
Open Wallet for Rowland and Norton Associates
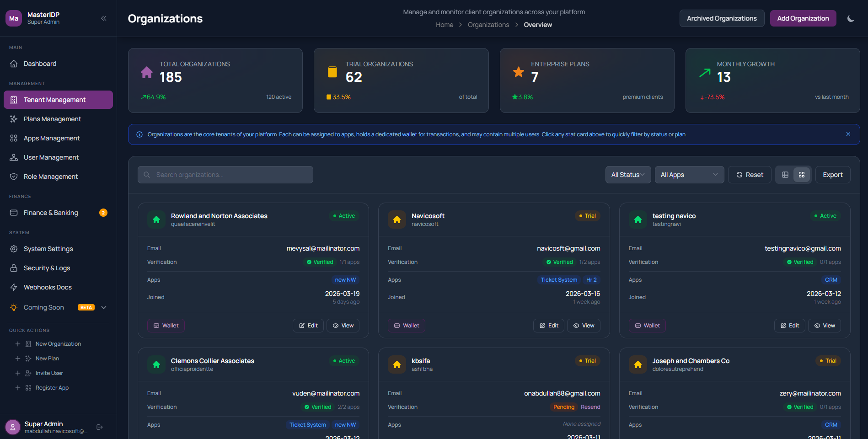(166, 326)
